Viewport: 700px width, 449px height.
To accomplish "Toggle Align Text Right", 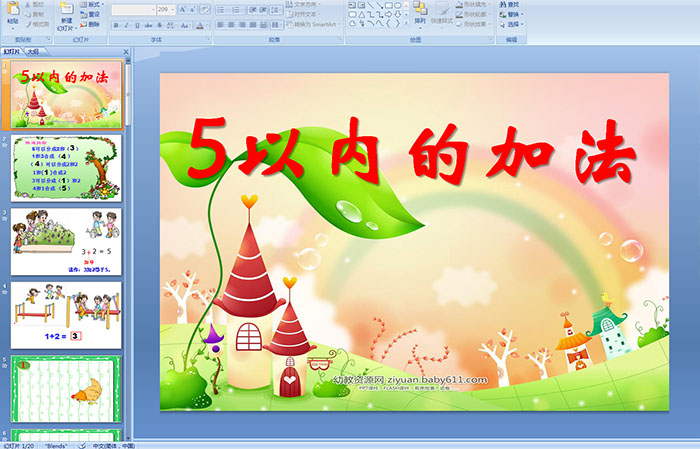I will (x=242, y=25).
